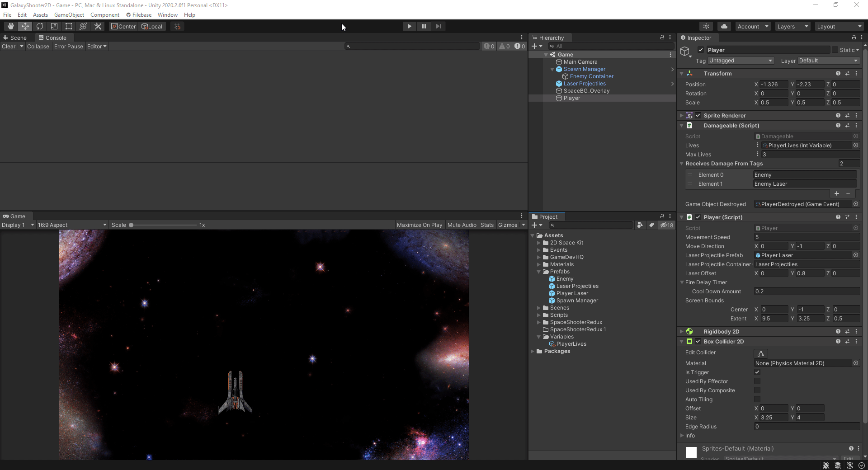The width and height of the screenshot is (868, 470).
Task: Open the Account dropdown
Action: [x=753, y=26]
